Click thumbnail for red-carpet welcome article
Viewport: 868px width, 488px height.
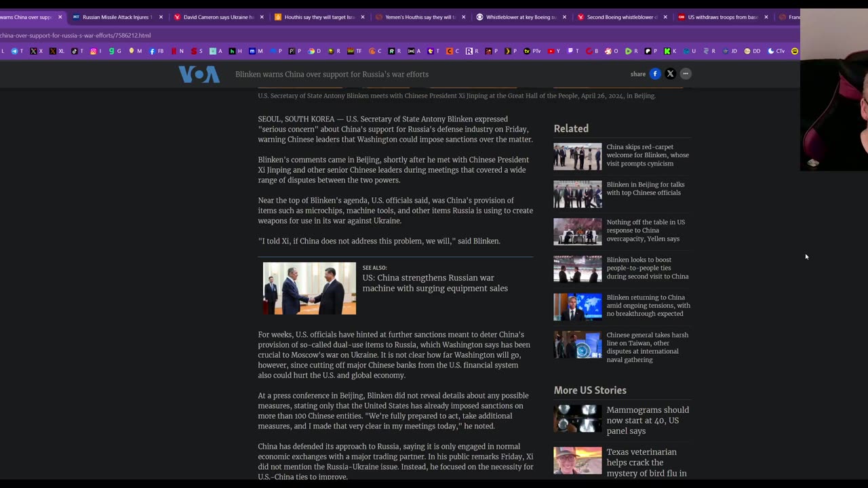[x=577, y=156]
